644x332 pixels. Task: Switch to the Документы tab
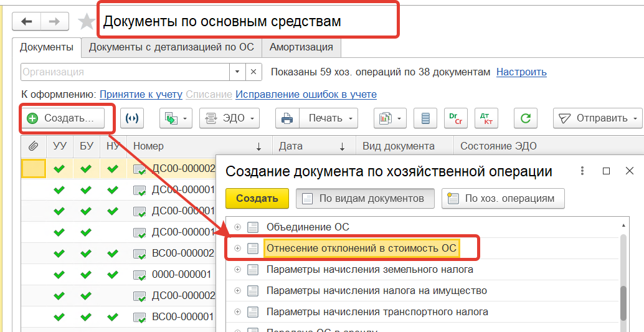click(47, 47)
